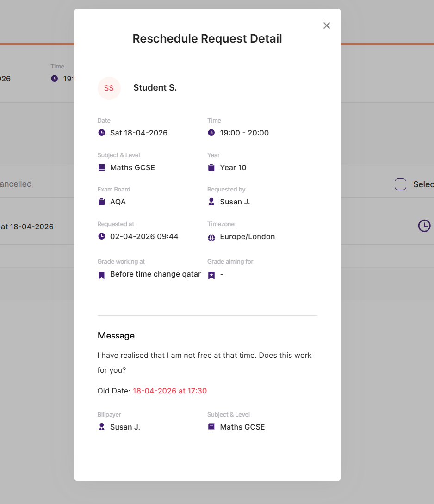
Task: Click the bookmark icon under Grade working at
Action: pos(102,275)
